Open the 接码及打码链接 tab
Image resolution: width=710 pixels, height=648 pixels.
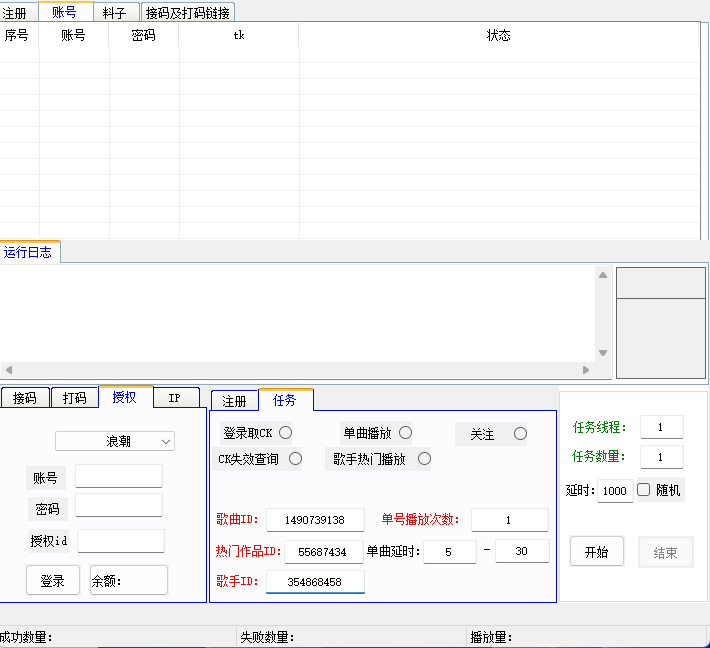tap(187, 12)
